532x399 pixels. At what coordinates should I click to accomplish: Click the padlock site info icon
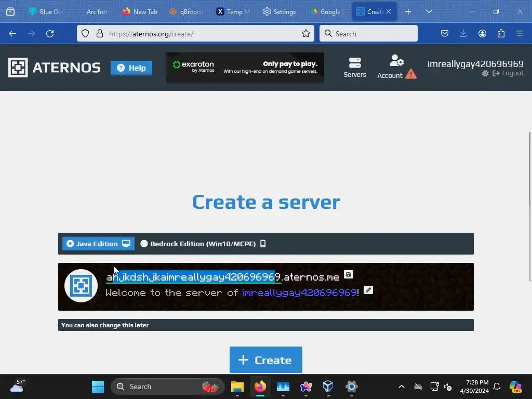point(99,34)
